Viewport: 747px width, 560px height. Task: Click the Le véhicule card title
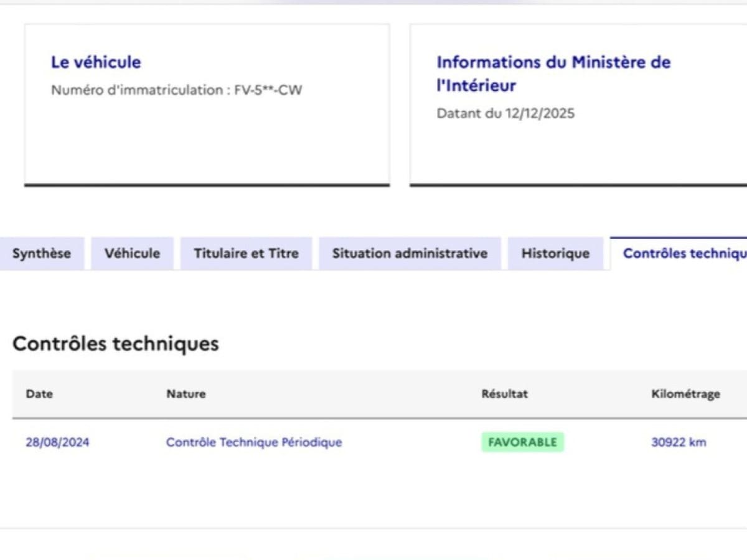96,62
